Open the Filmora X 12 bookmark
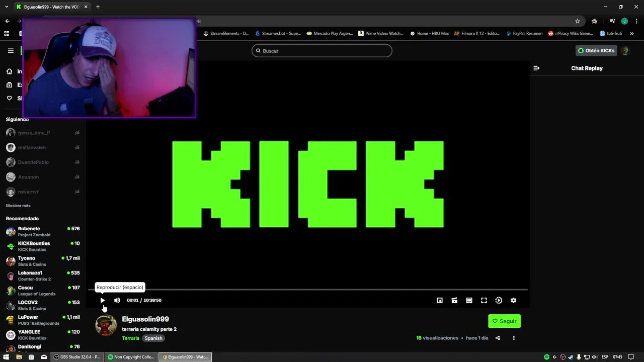 click(477, 34)
